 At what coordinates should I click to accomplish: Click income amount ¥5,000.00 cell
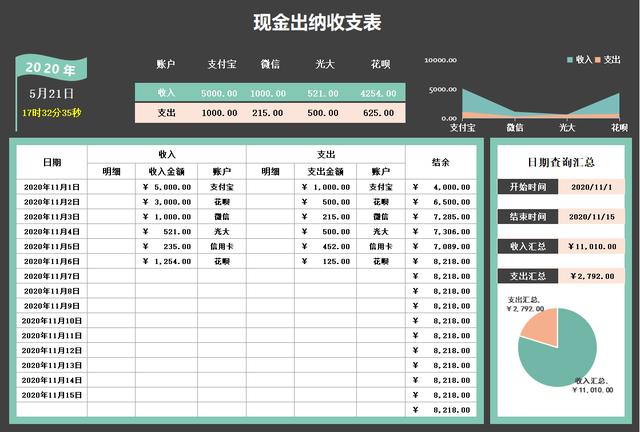[x=167, y=187]
